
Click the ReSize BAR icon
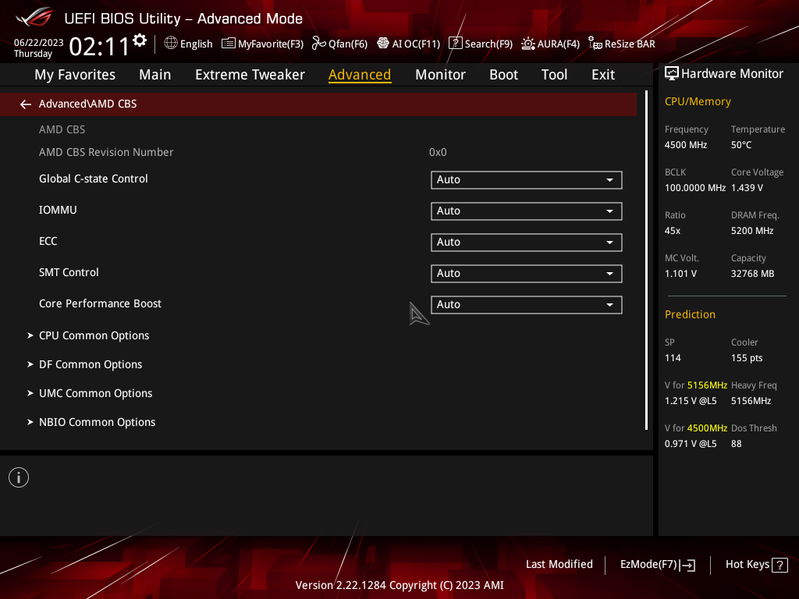pyautogui.click(x=595, y=43)
